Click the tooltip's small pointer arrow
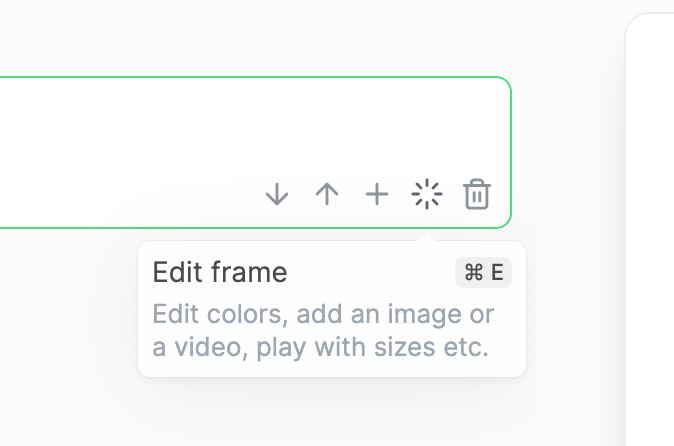Image resolution: width=674 pixels, height=446 pixels. click(x=427, y=237)
